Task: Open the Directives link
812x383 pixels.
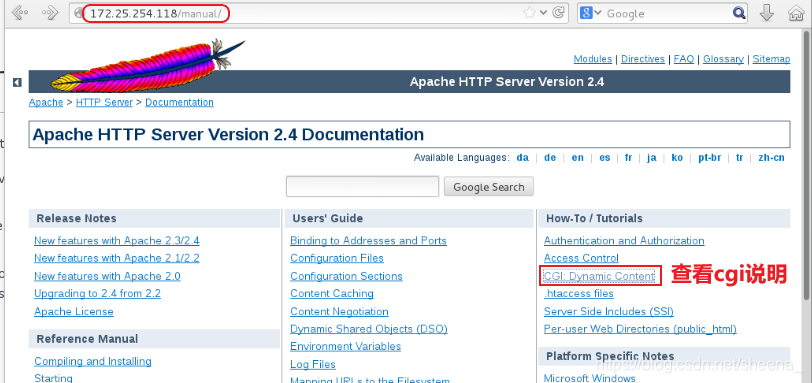Action: [x=643, y=59]
